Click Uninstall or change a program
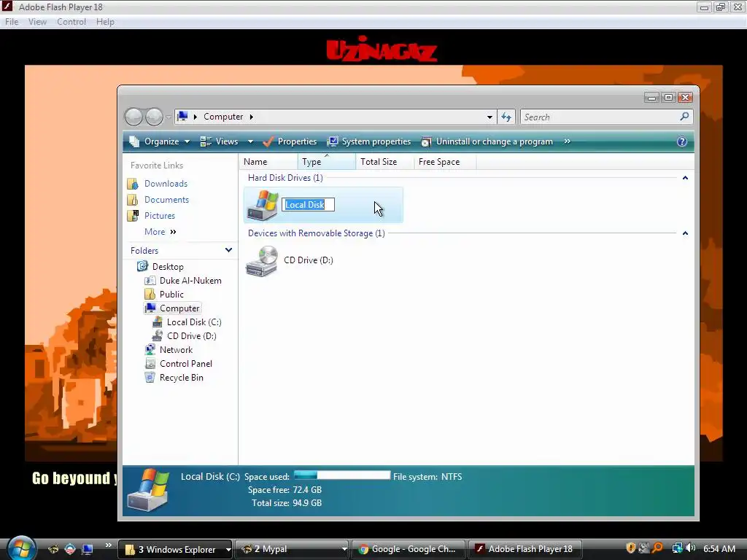Image resolution: width=747 pixels, height=560 pixels. (x=487, y=141)
